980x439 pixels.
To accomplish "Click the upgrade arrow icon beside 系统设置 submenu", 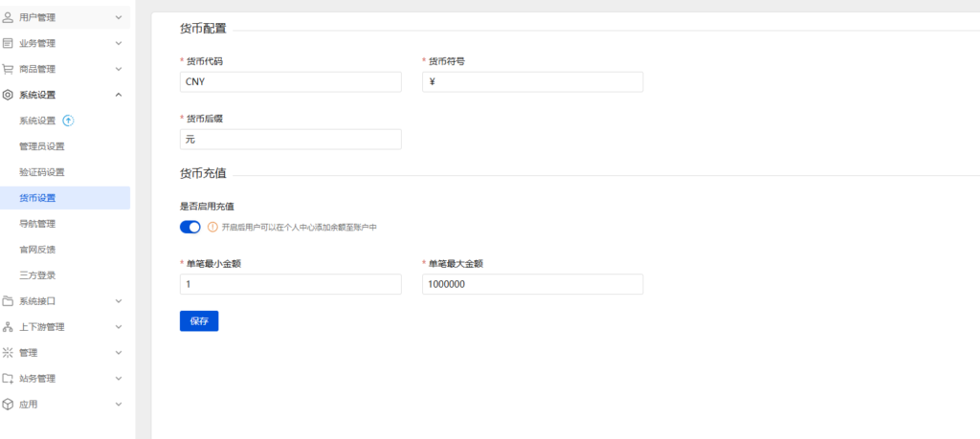I will [69, 121].
